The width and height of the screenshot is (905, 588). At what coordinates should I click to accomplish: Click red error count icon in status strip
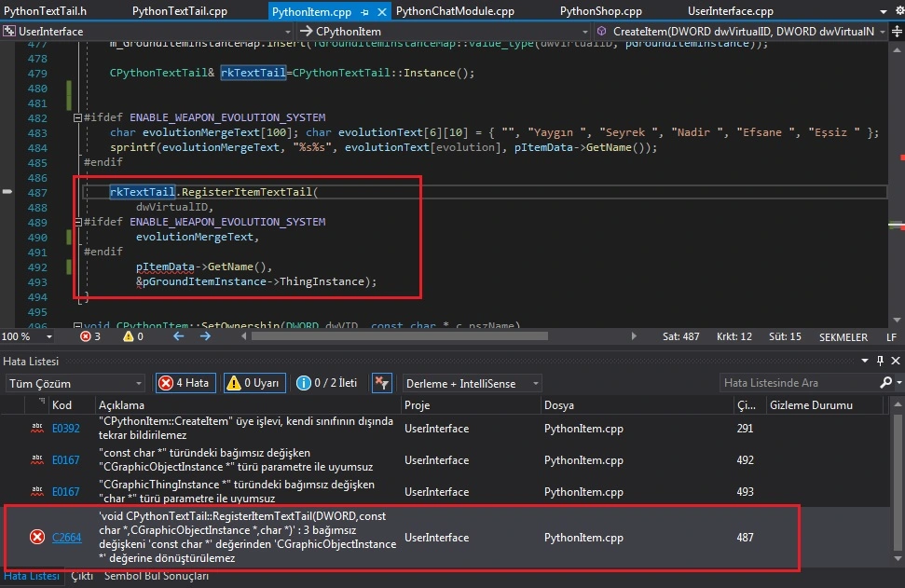(86, 336)
